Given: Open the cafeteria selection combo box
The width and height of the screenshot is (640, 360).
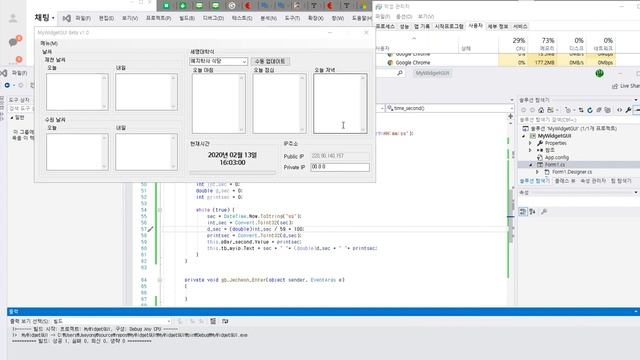Looking at the screenshot, I should coord(218,61).
